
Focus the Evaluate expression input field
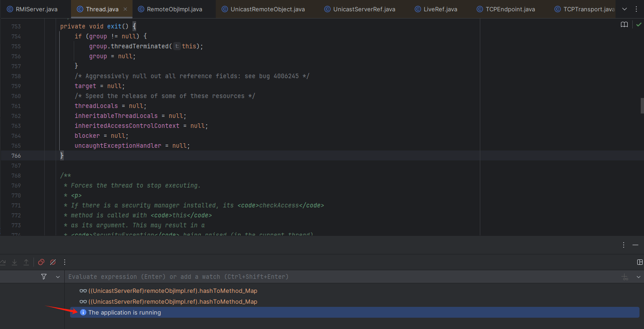(x=341, y=277)
